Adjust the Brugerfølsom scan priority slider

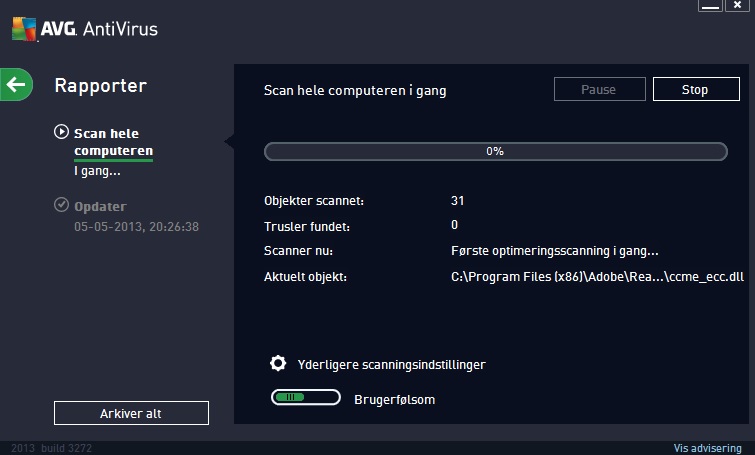[306, 398]
